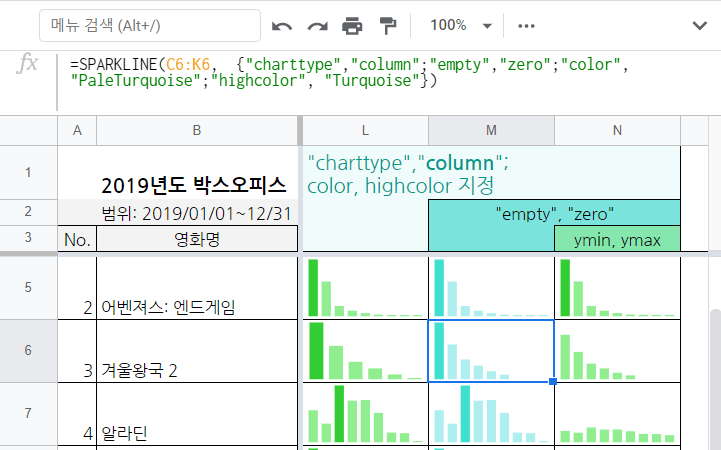Screen dimensions: 721x450
Task: Select row 7 header
Action: point(28,413)
